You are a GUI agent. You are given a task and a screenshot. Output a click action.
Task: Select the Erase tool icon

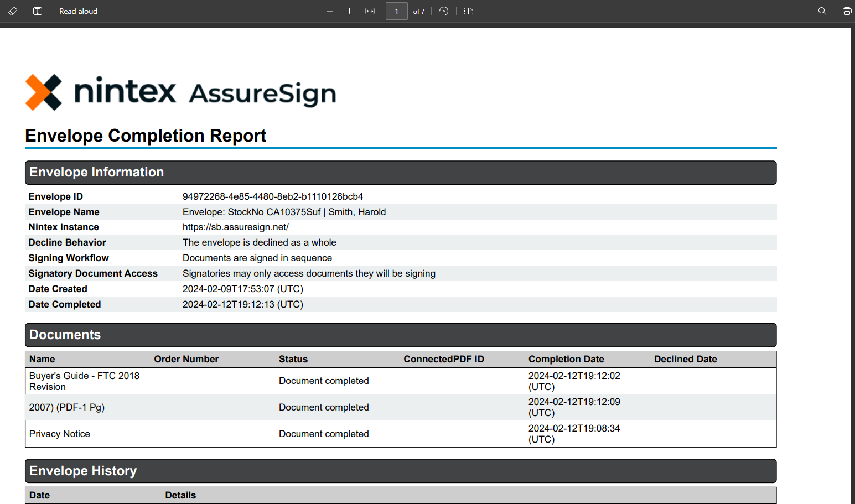tap(13, 11)
